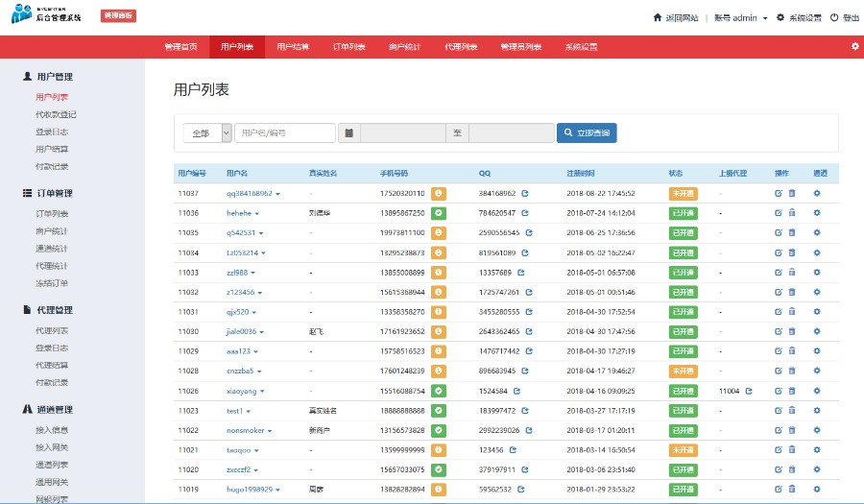Toggle status badge for user taoqoo
The width and height of the screenshot is (864, 504).
683,450
